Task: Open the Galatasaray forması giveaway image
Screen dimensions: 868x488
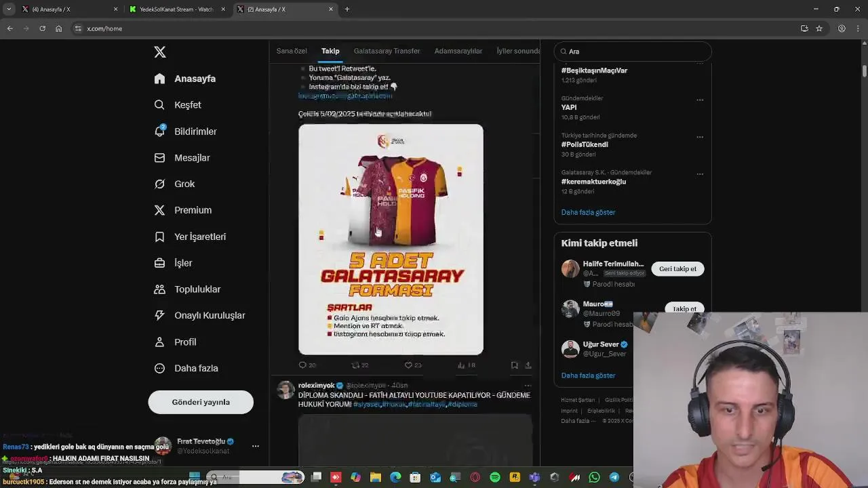Action: [x=391, y=239]
